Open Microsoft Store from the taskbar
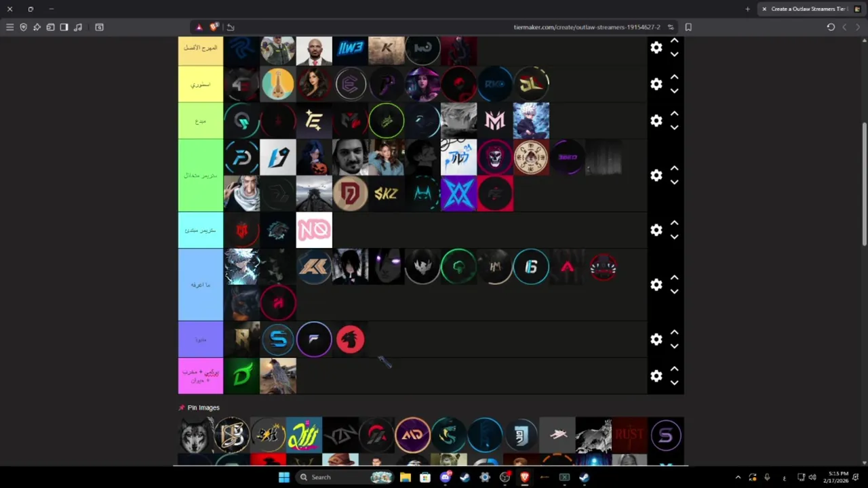Image resolution: width=868 pixels, height=488 pixels. pyautogui.click(x=425, y=477)
